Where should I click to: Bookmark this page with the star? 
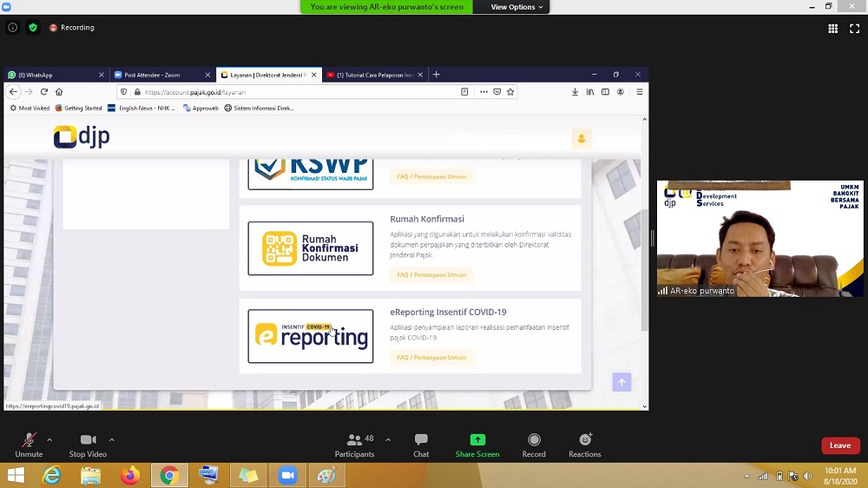click(510, 92)
